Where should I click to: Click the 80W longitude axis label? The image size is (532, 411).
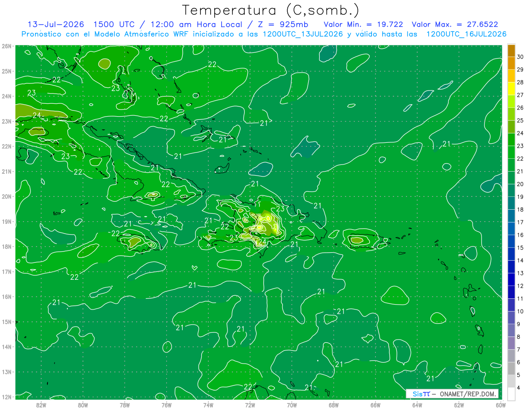tap(82, 405)
